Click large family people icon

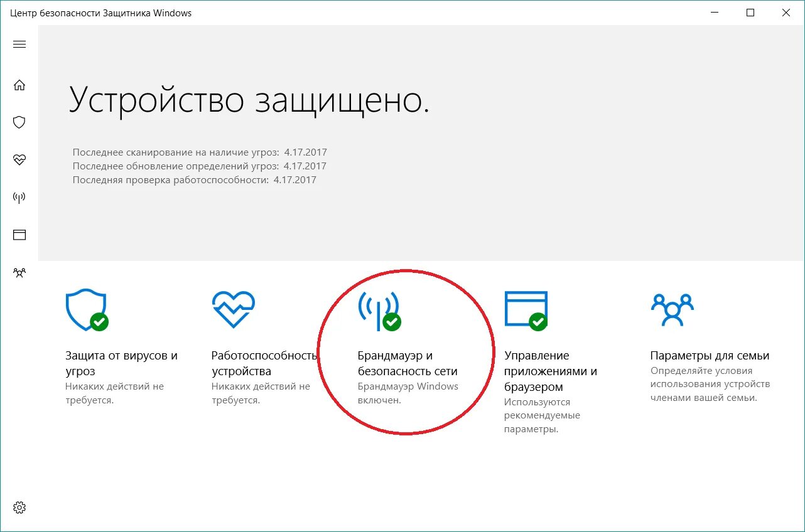(673, 309)
